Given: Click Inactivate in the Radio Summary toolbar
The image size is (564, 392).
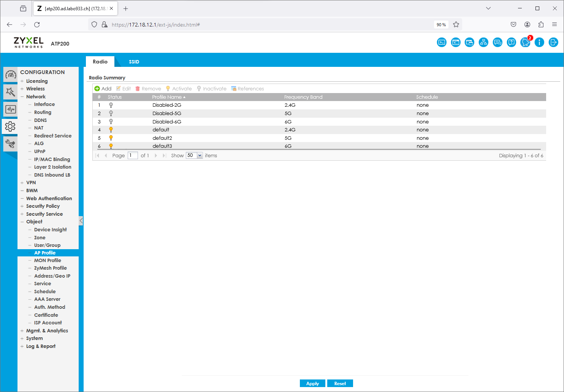Looking at the screenshot, I should point(211,89).
